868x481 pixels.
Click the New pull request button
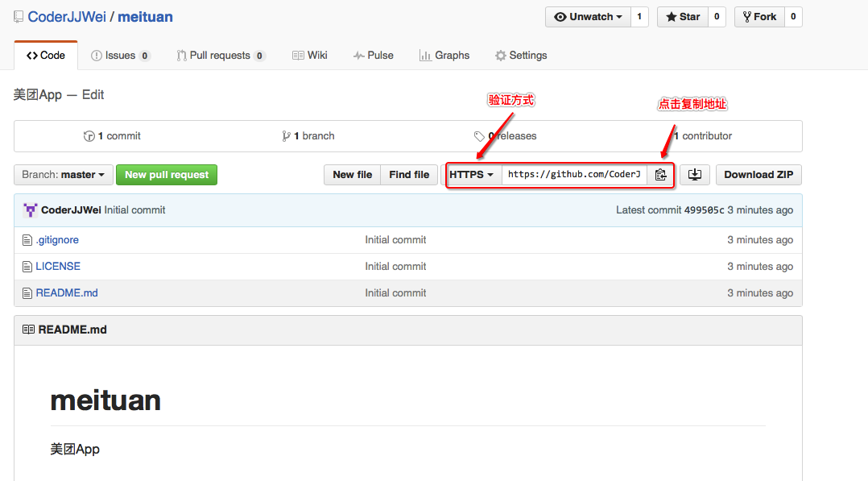coord(167,175)
